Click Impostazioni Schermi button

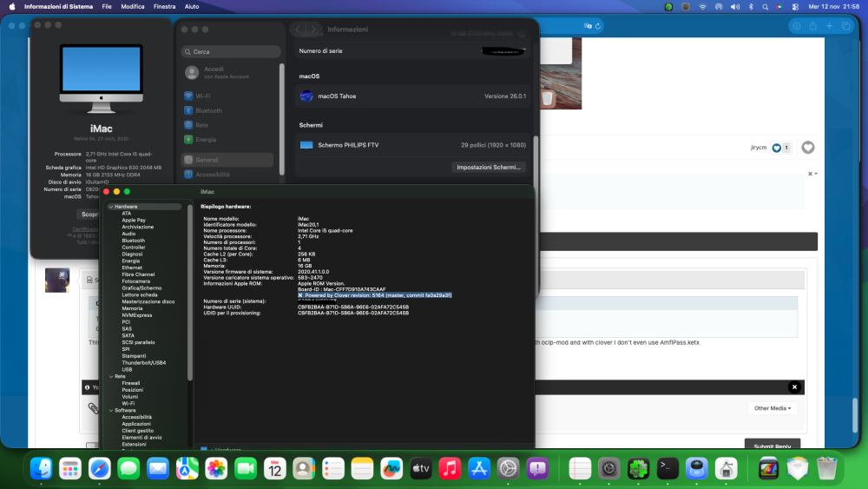click(488, 168)
